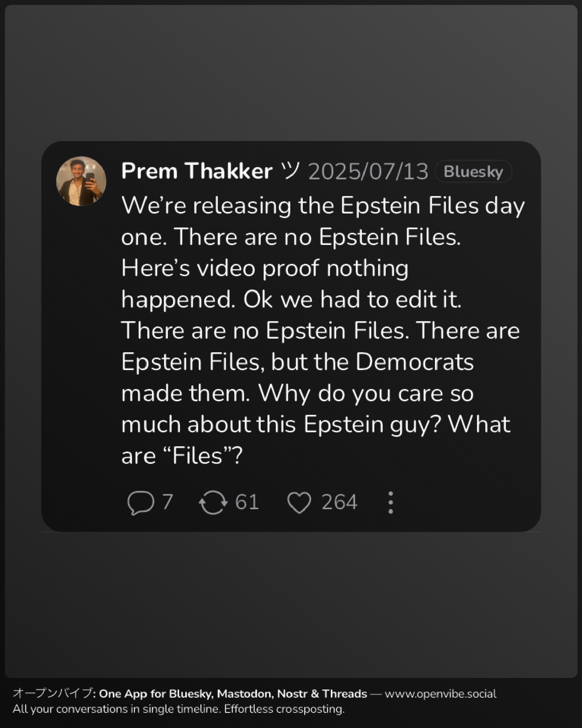Click the quoted word "Files" ending the post

point(197,455)
